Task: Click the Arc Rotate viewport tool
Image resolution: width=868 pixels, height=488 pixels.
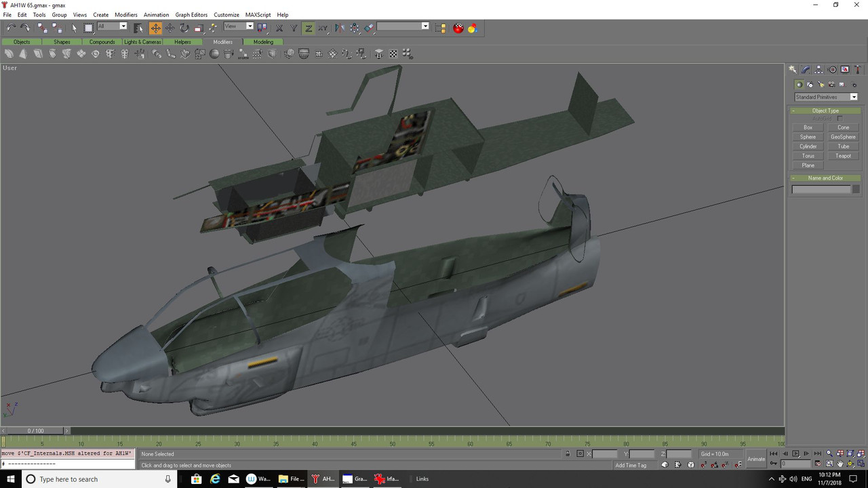Action: [850, 464]
